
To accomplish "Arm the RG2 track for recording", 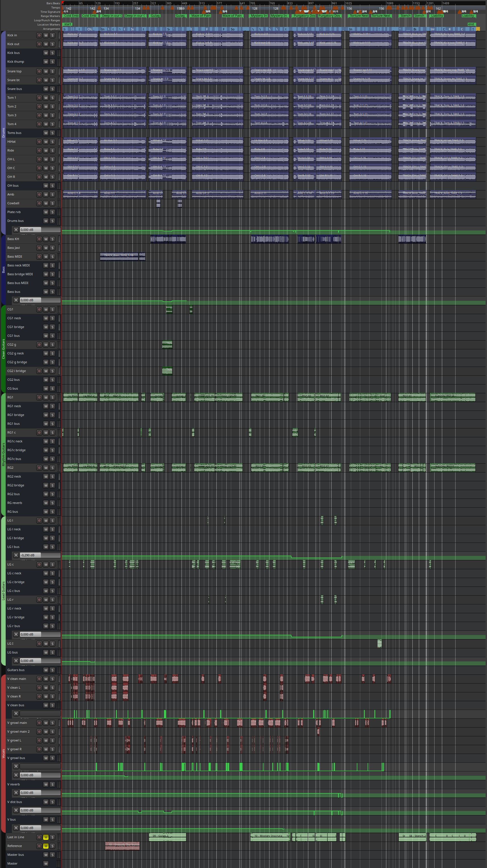I will click(x=39, y=468).
